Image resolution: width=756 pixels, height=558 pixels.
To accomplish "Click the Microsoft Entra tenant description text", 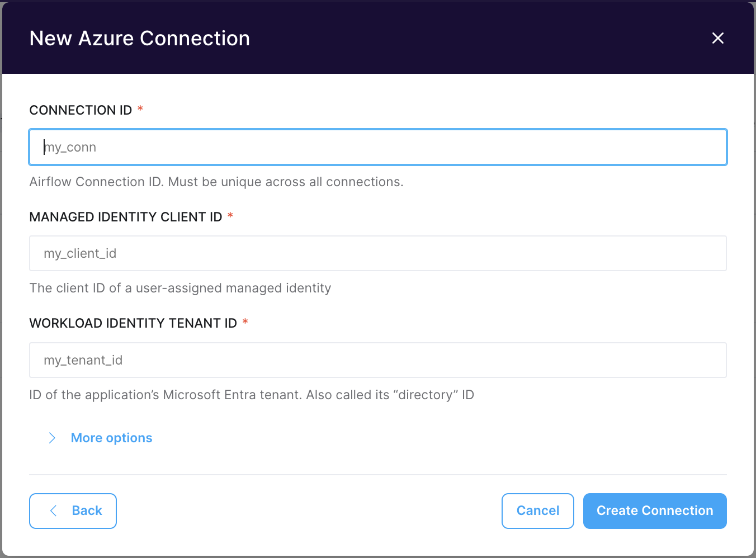I will point(252,395).
